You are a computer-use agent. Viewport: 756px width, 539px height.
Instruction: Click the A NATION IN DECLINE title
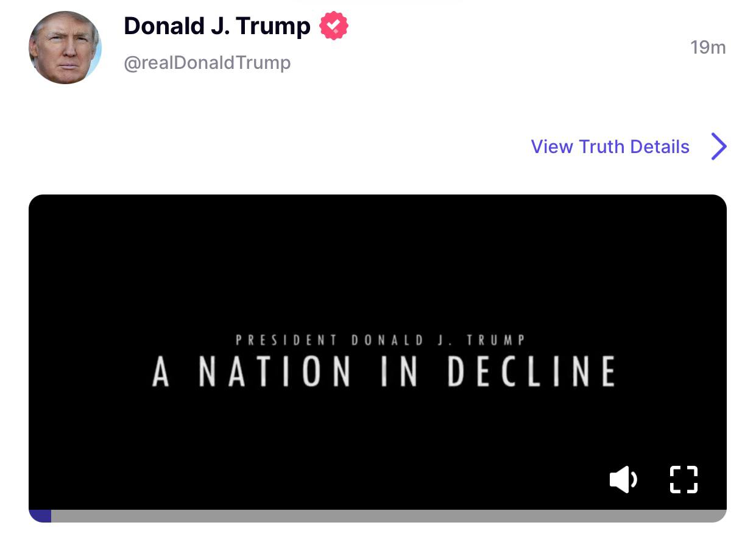[383, 371]
